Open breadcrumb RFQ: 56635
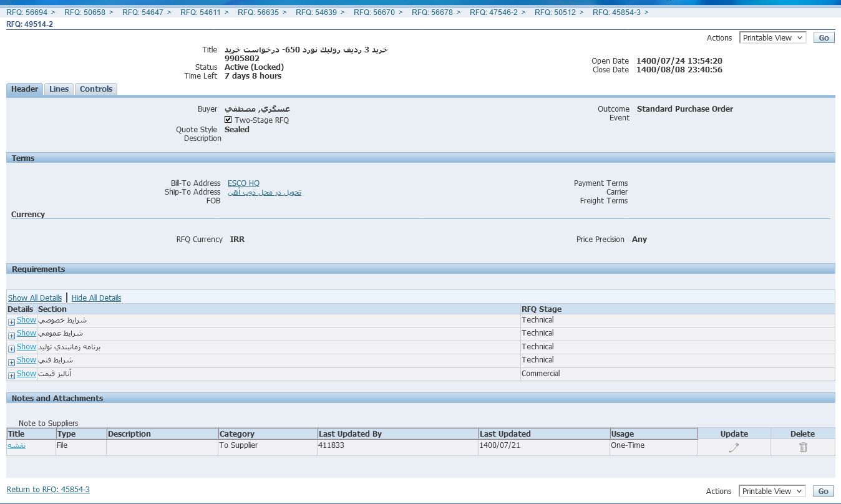Image resolution: width=841 pixels, height=504 pixels. pos(258,12)
